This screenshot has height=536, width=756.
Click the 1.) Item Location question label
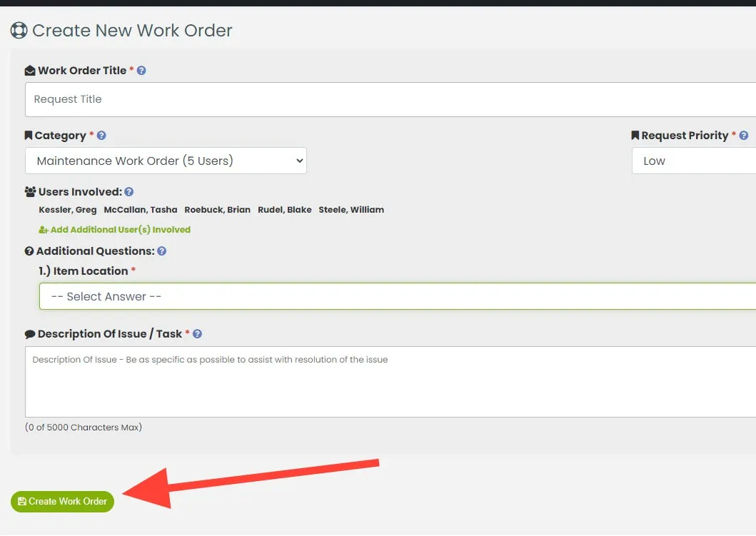coord(83,271)
